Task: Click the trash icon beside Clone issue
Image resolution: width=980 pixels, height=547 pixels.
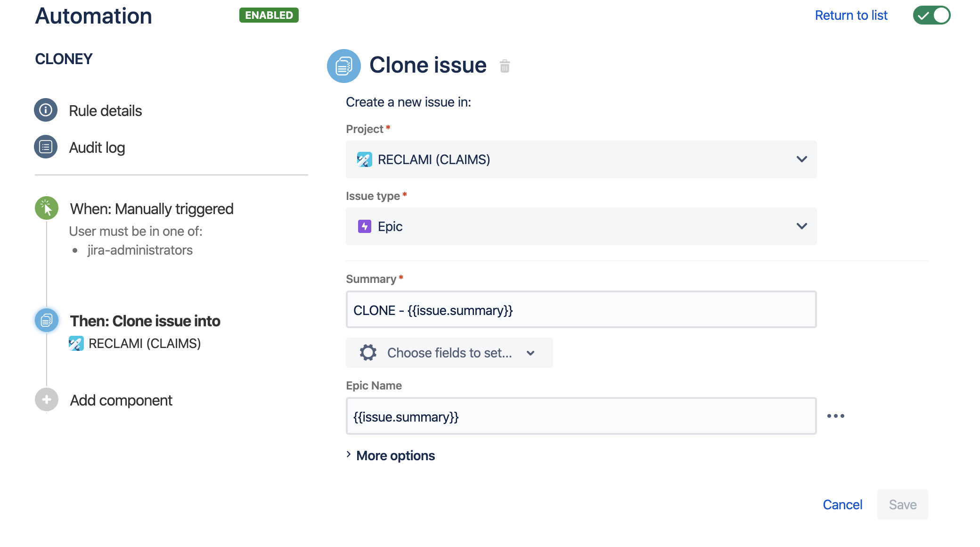Action: (x=505, y=66)
